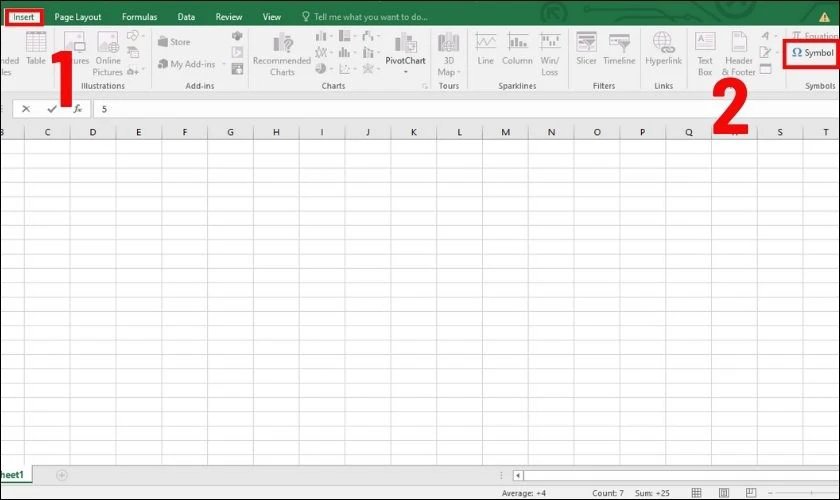Expand the 3D Map dropdown arrow

click(x=459, y=72)
